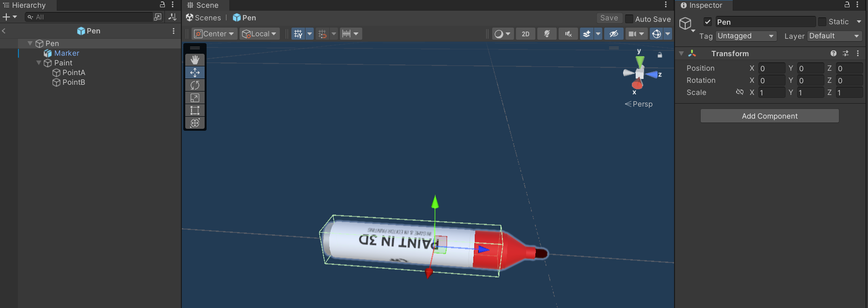The image size is (868, 308).
Task: Toggle hidden objects visibility in scene
Action: 613,34
